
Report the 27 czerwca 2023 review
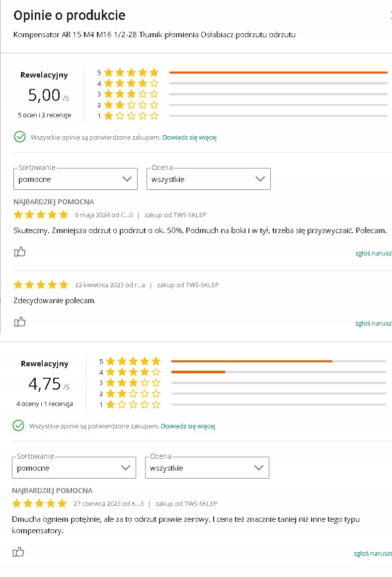pos(372,553)
